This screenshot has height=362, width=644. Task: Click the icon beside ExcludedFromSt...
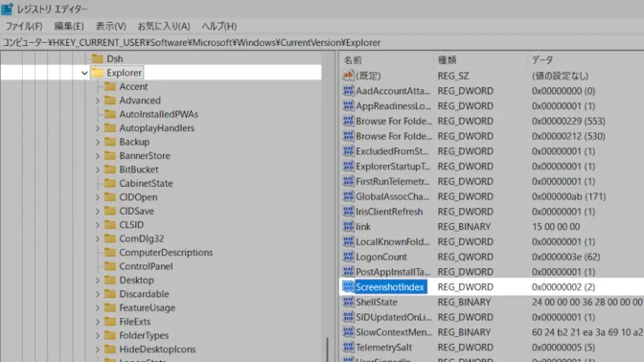(x=348, y=151)
